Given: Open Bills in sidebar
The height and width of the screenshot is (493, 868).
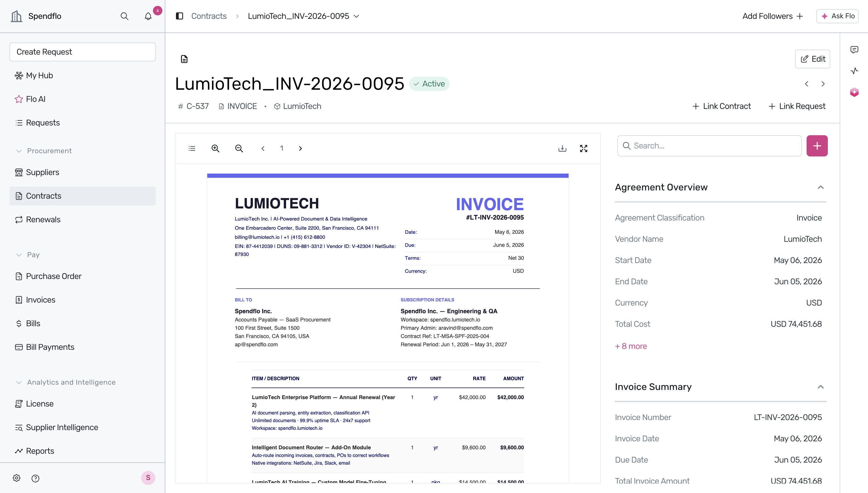Looking at the screenshot, I should click(83, 323).
